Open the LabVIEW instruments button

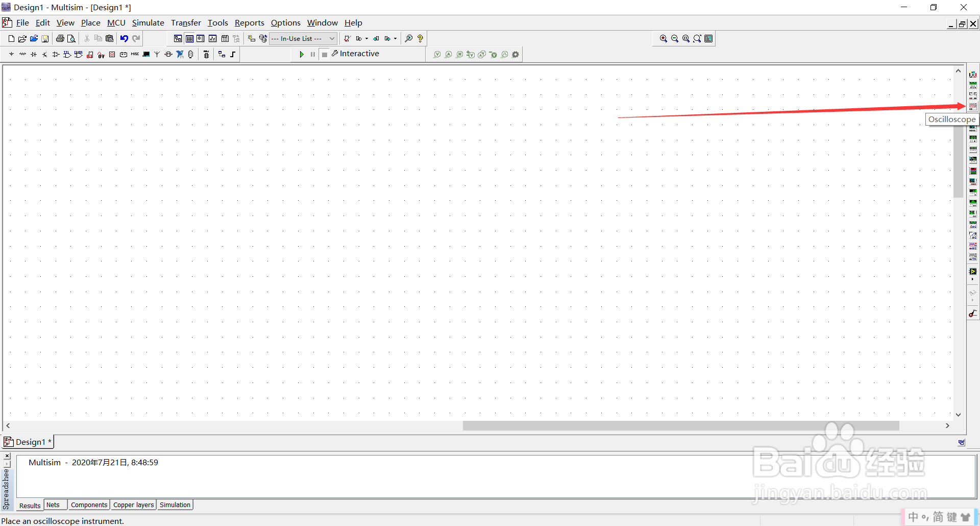[x=973, y=272]
